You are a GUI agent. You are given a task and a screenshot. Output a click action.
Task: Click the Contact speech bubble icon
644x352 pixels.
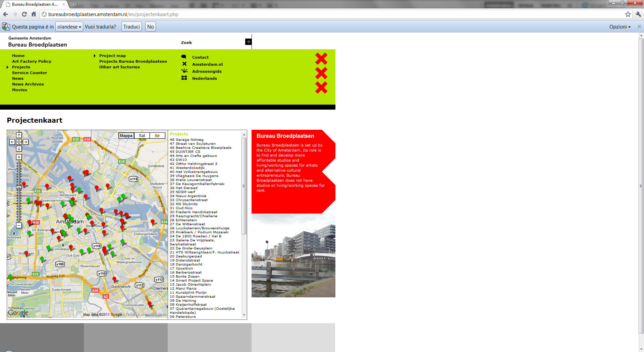(184, 57)
